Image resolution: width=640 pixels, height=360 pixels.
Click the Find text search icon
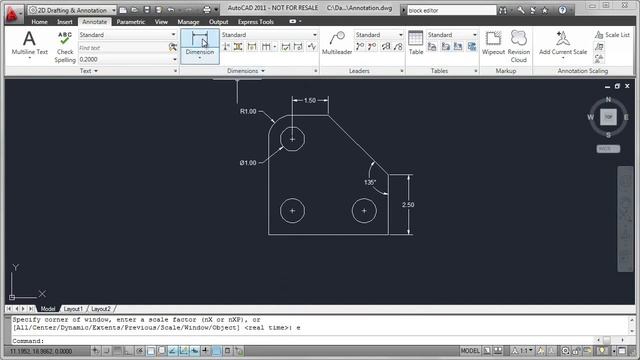pos(173,48)
